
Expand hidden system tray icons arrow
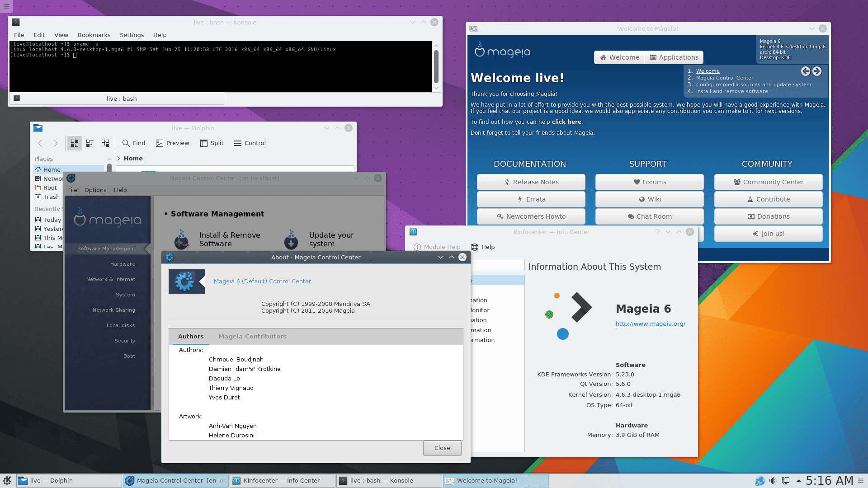pyautogui.click(x=799, y=481)
